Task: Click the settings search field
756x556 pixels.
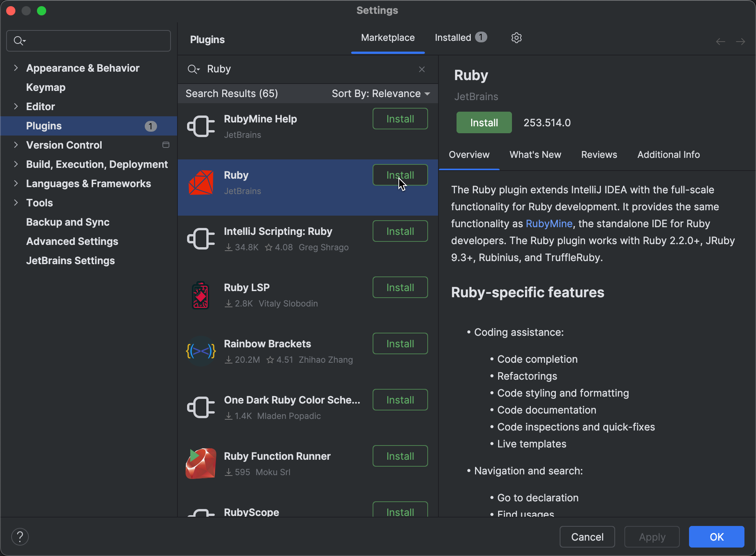Action: 88,40
